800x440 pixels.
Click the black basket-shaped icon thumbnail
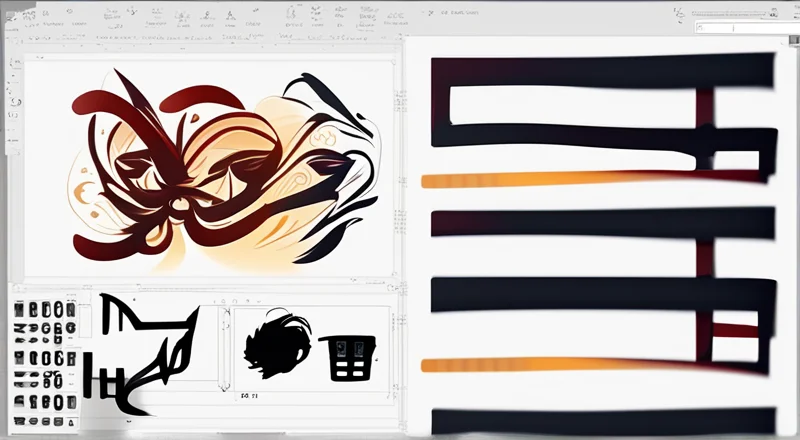point(346,357)
